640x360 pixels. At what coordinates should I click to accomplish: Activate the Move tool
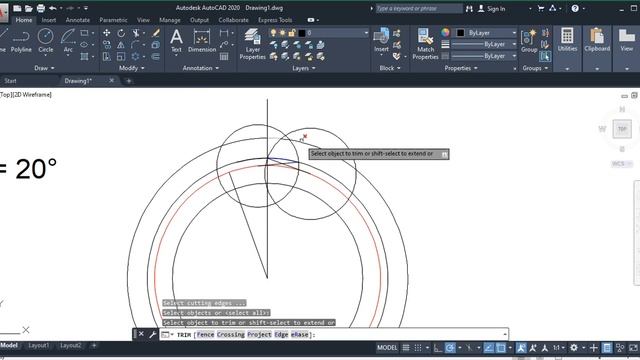pyautogui.click(x=107, y=33)
